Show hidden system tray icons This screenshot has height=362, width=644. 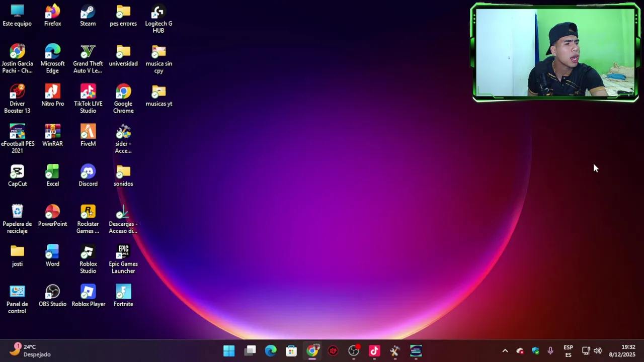point(505,351)
